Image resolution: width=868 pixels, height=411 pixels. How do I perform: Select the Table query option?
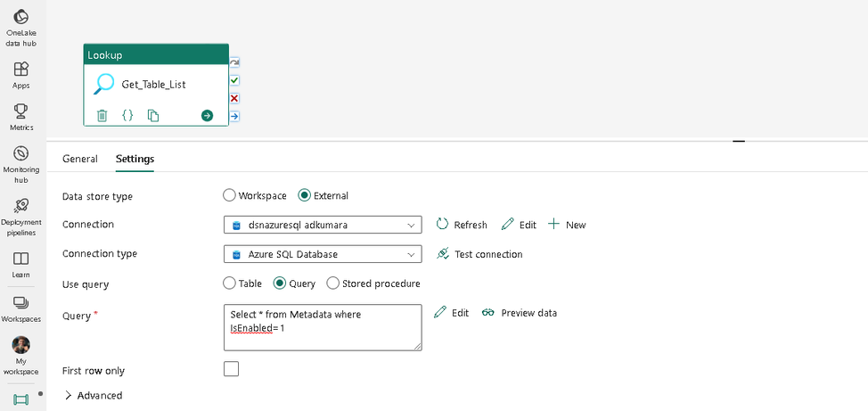point(229,284)
